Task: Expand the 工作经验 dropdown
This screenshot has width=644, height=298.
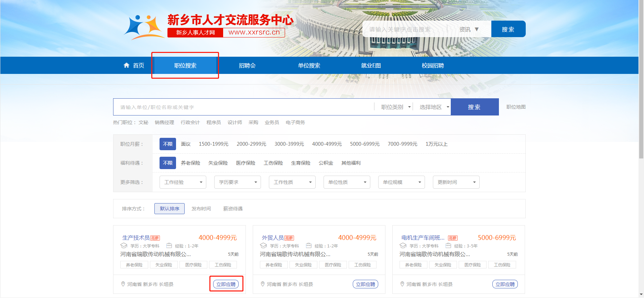Action: coord(183,182)
